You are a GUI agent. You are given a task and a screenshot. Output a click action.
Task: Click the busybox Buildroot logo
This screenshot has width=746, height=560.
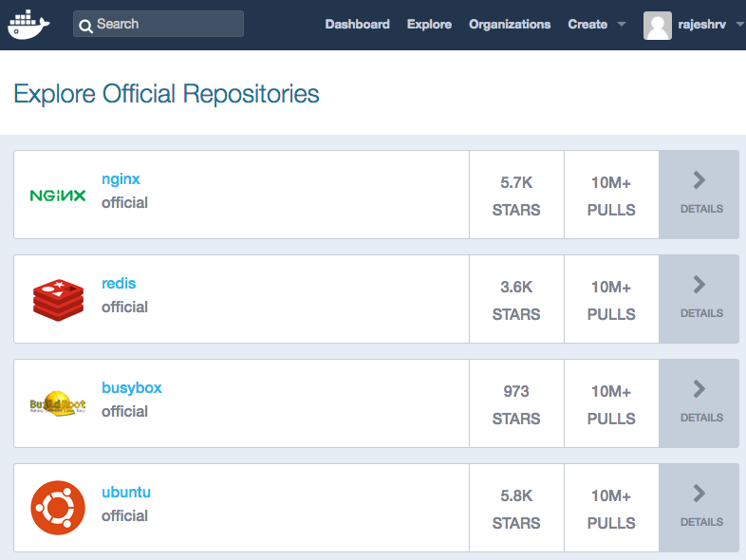tap(58, 403)
